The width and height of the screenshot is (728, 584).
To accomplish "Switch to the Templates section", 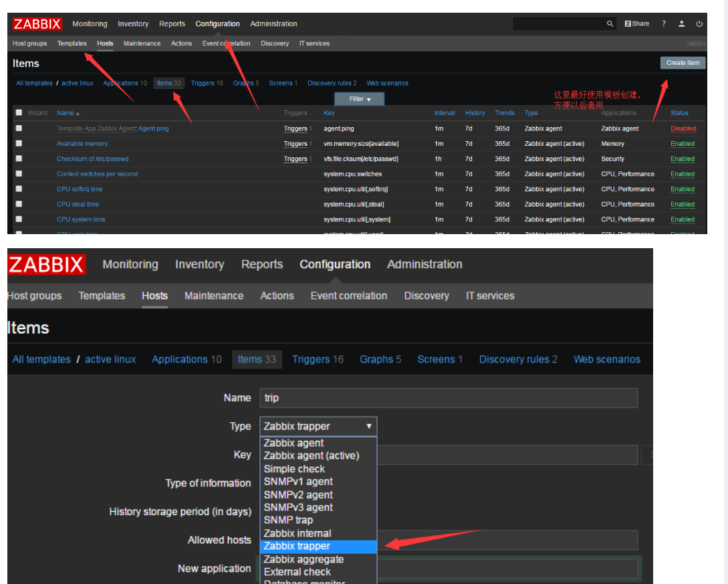I will click(x=72, y=43).
